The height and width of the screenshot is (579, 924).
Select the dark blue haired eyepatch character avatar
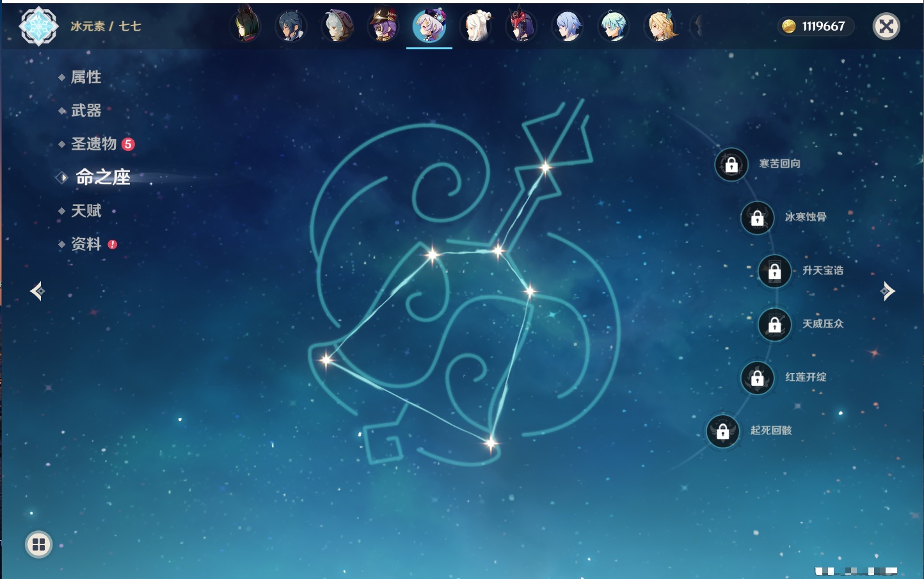pos(291,27)
